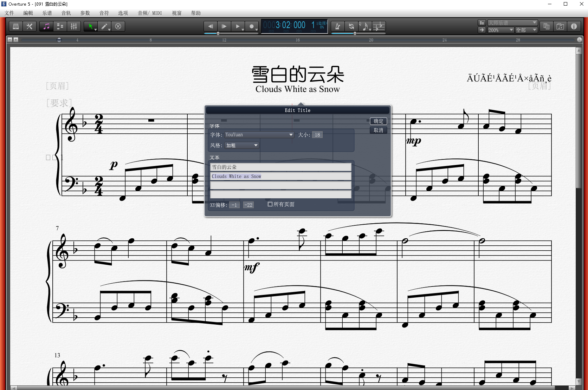Open the 文件 menu
This screenshot has height=390, width=588.
coord(9,13)
